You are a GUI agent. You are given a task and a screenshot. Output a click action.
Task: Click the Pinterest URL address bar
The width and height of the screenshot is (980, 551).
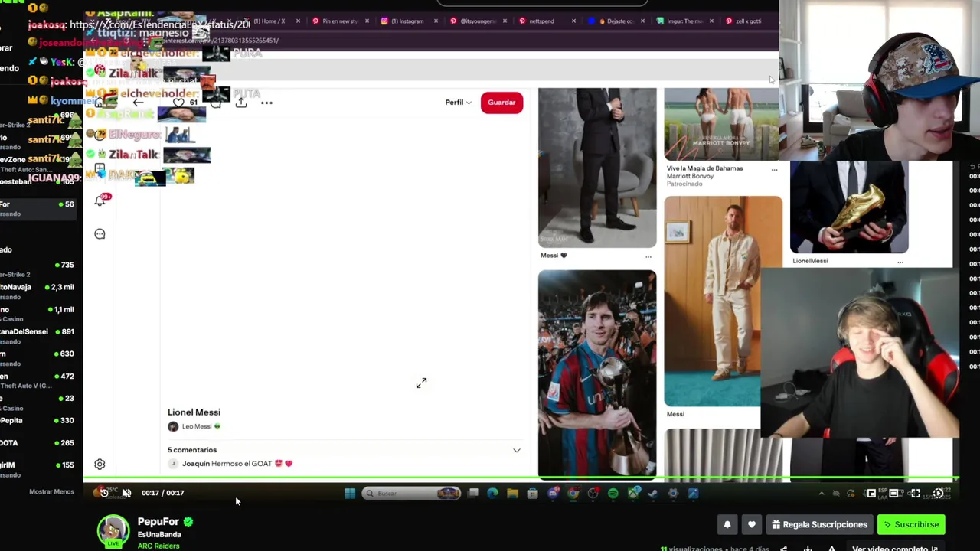point(429,41)
